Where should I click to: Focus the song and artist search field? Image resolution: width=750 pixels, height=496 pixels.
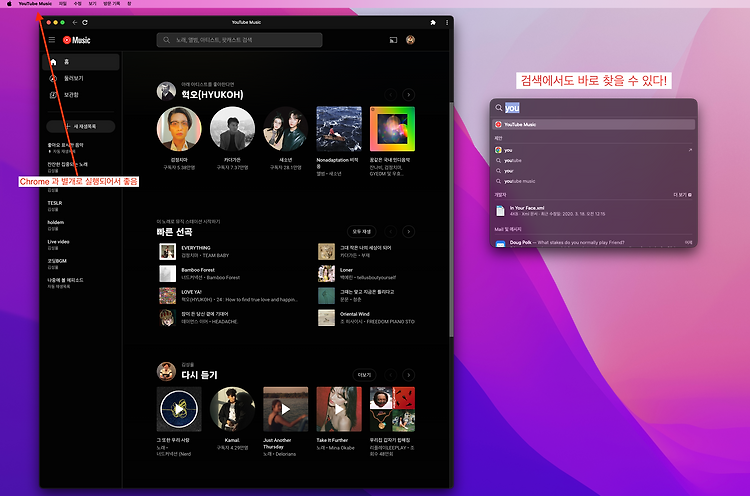pos(239,40)
